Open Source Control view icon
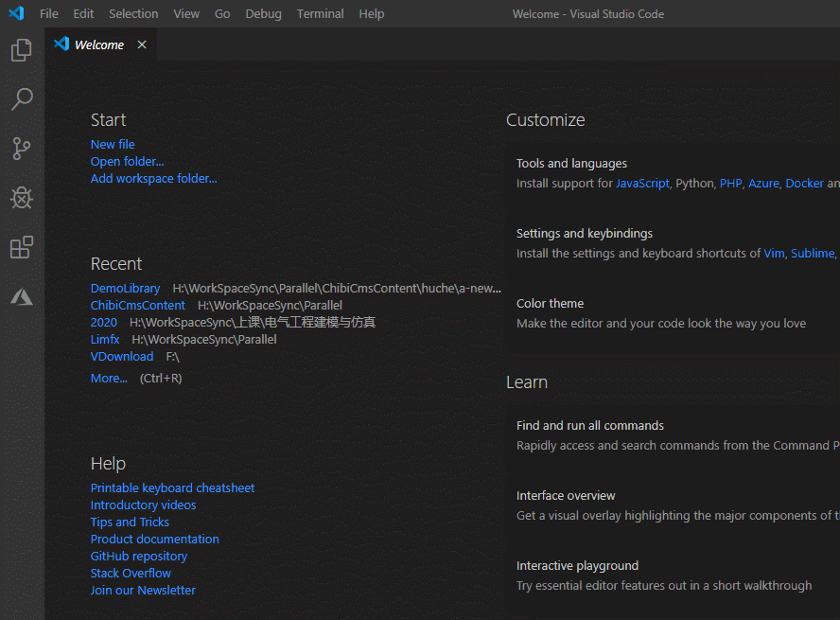 tap(22, 149)
